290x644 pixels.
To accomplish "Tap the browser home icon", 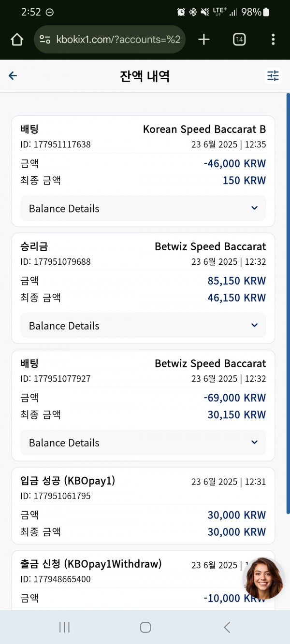I will (x=17, y=40).
